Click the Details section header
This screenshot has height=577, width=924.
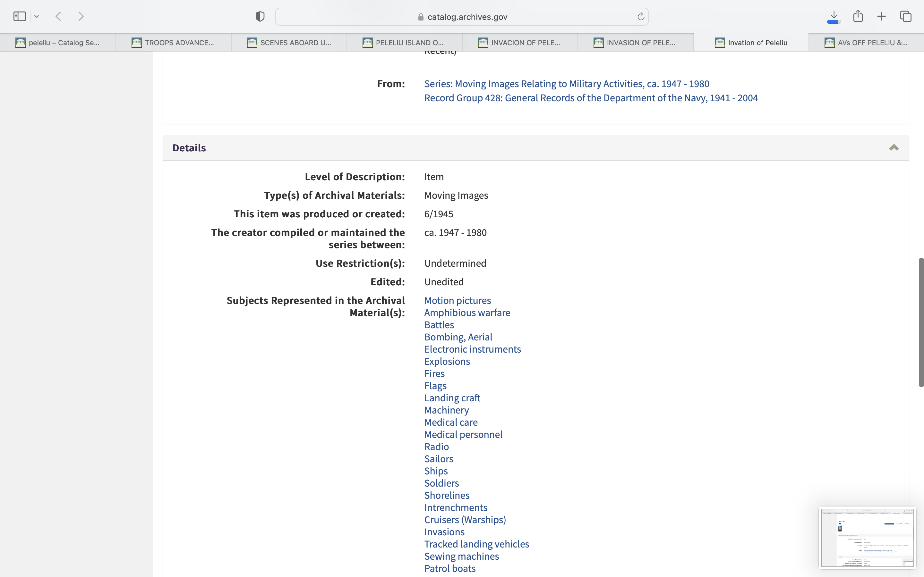(189, 148)
